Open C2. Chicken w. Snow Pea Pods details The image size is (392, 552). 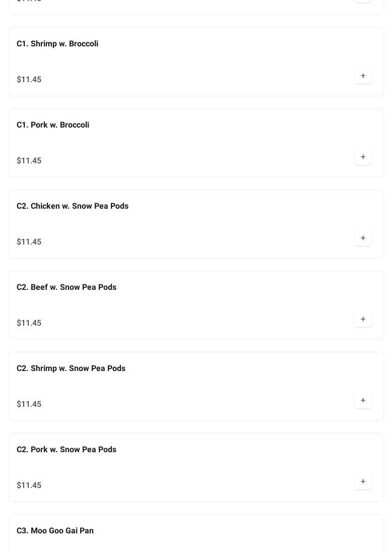73,206
